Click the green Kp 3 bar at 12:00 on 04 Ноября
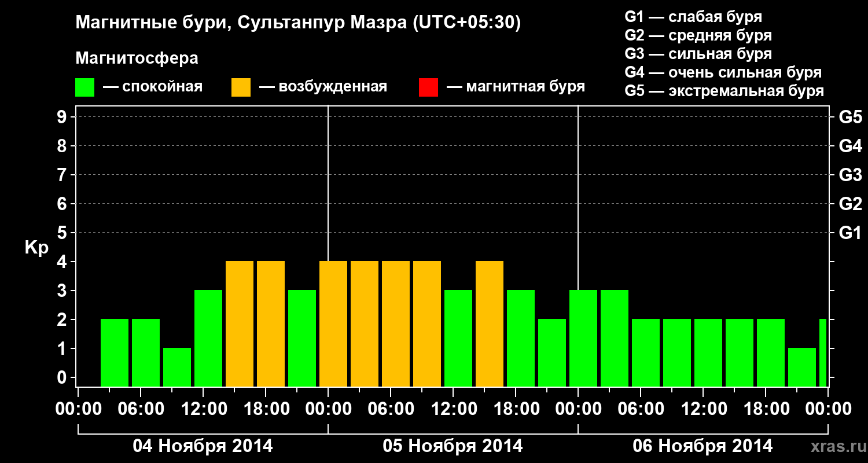The image size is (868, 463). point(208,338)
